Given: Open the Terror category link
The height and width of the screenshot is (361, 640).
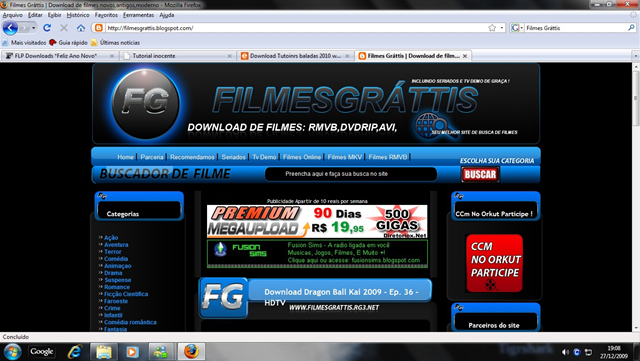Looking at the screenshot, I should 113,252.
